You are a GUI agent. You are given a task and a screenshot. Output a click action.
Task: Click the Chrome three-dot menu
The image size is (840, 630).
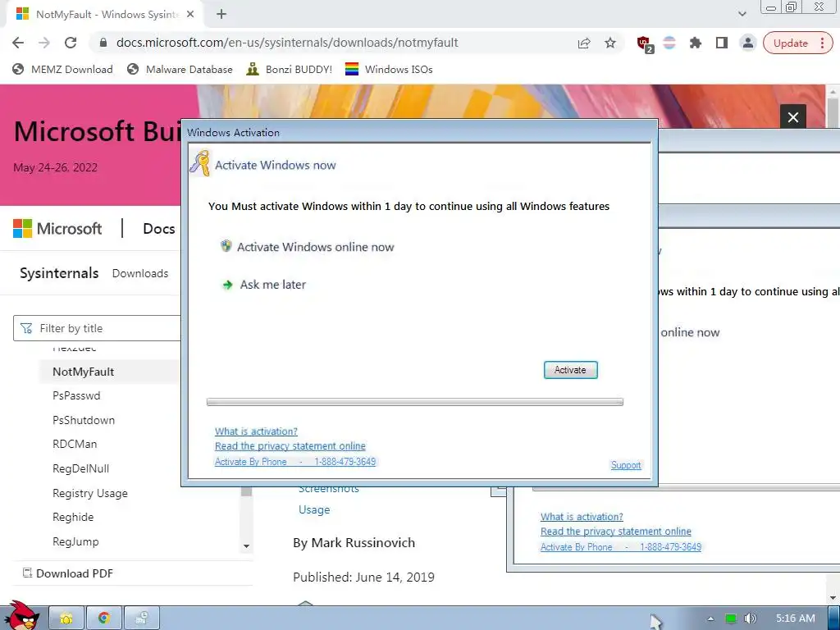822,43
